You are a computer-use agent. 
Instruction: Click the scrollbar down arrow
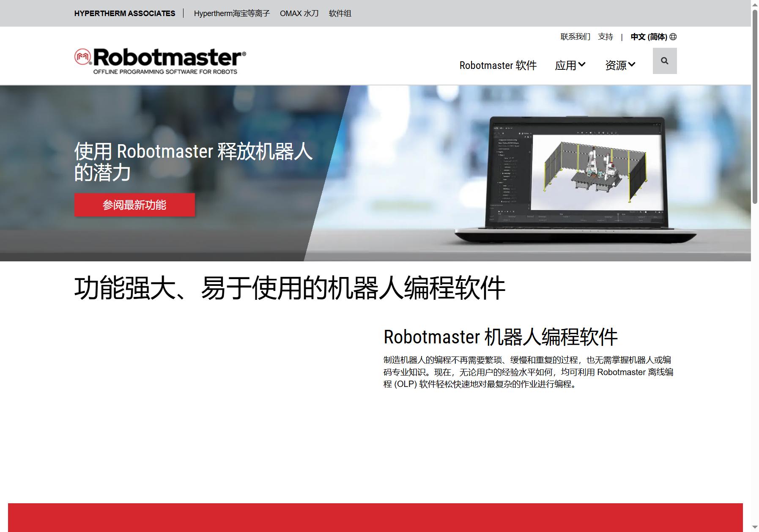pyautogui.click(x=755, y=528)
